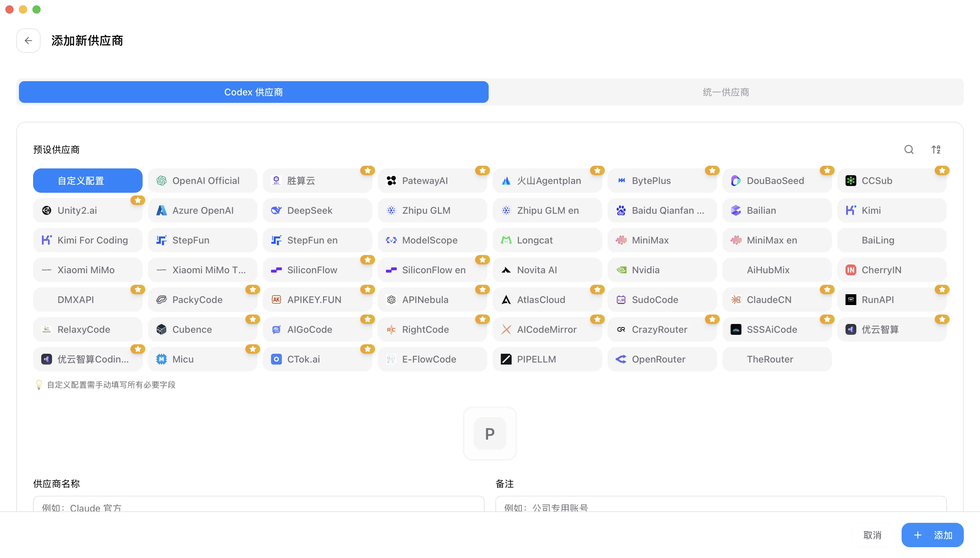Click the 添加 button

pyautogui.click(x=932, y=535)
